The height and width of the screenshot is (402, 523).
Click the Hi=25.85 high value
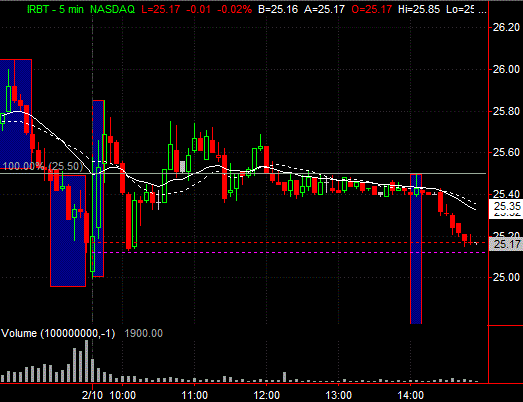tap(419, 9)
